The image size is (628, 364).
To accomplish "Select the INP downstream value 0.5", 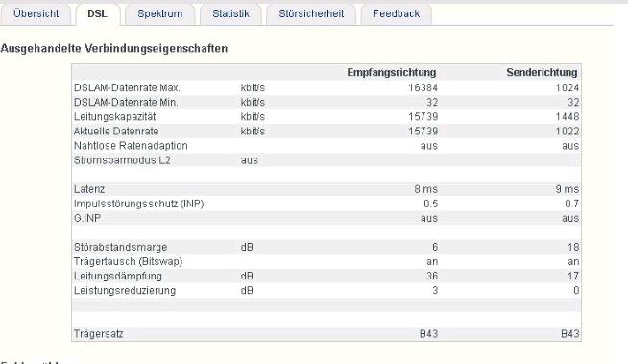I will point(430,204).
